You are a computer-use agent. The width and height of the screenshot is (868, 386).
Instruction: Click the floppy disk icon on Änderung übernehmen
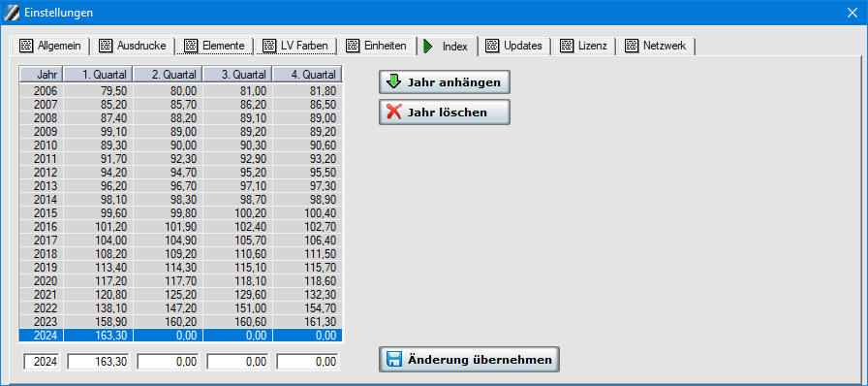pos(393,360)
